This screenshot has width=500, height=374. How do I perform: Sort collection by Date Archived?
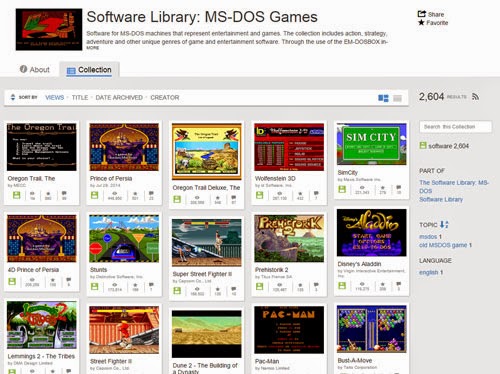pyautogui.click(x=119, y=98)
